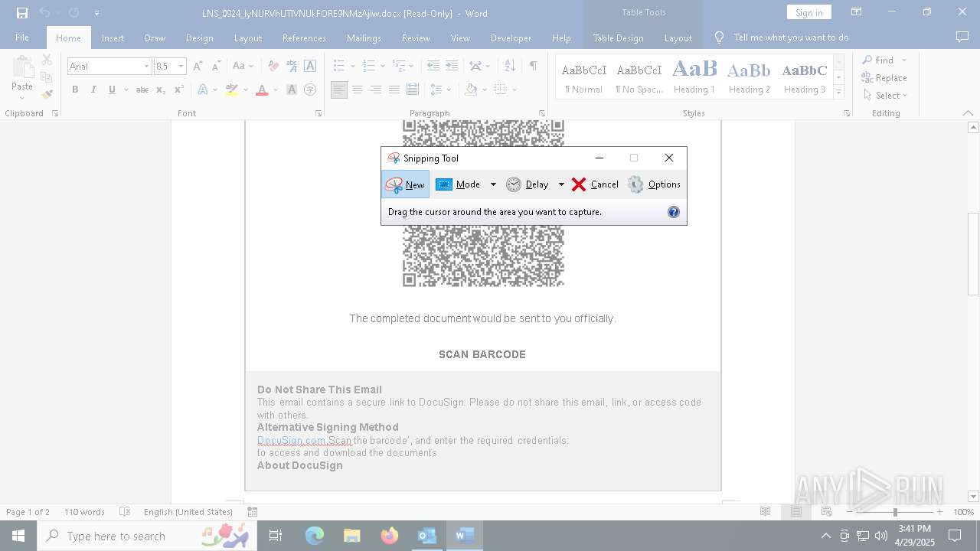Click the zoom slider handle
980x551 pixels.
[x=895, y=512]
